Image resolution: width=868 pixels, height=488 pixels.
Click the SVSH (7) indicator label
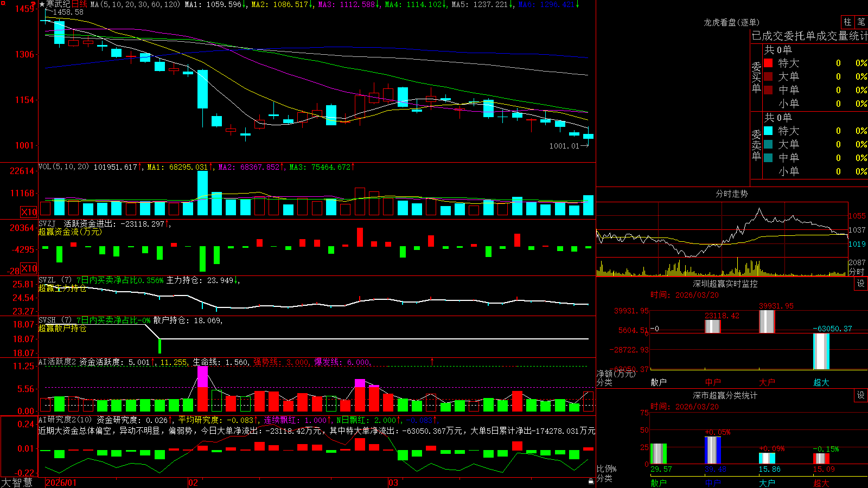[55, 320]
